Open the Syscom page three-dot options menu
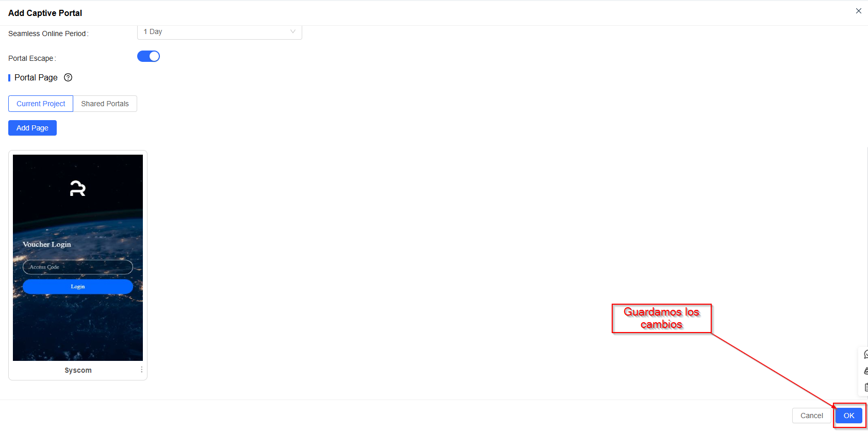 pyautogui.click(x=142, y=370)
